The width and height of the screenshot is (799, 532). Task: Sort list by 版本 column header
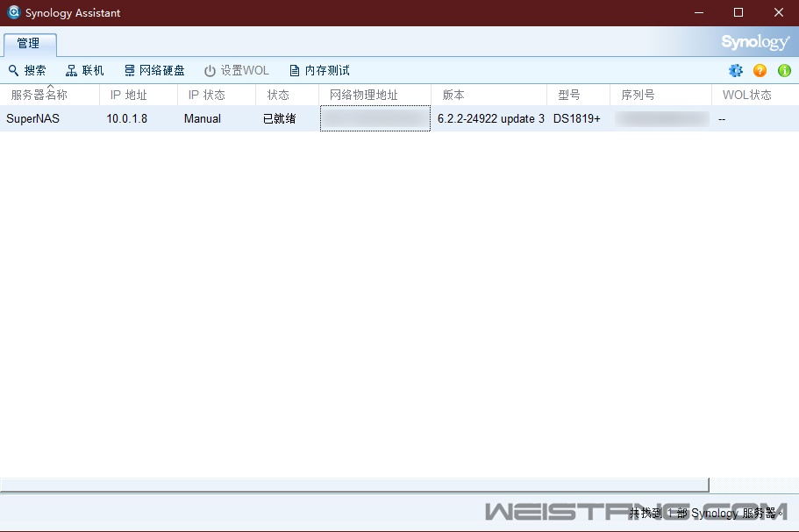coord(453,95)
